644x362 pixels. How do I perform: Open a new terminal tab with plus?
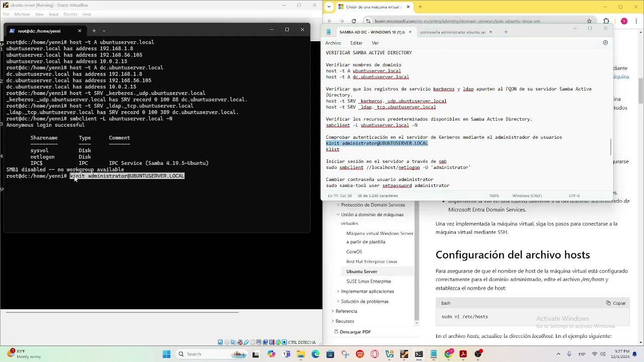click(x=94, y=31)
